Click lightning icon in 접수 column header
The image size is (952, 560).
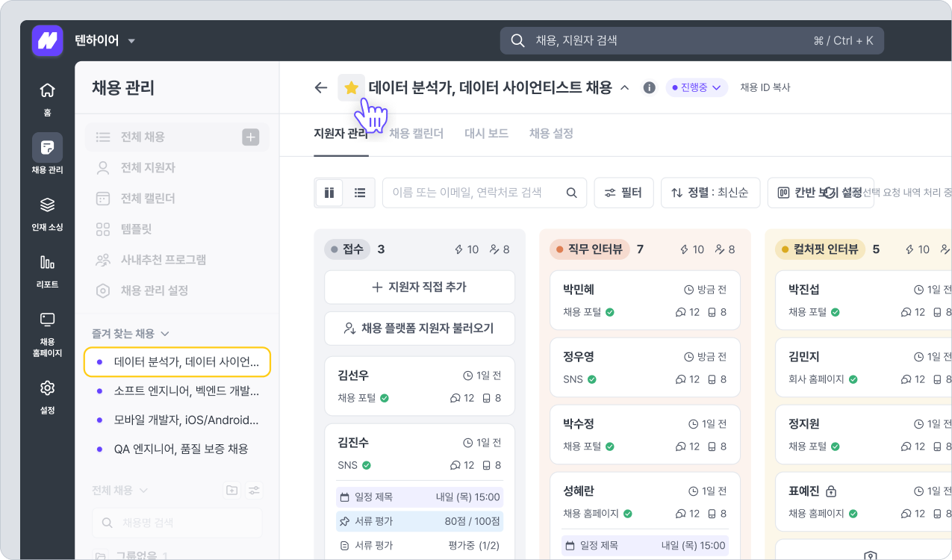[x=459, y=249]
